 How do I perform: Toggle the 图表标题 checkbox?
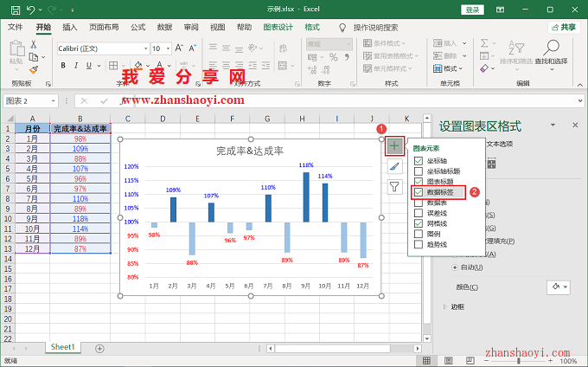(419, 182)
